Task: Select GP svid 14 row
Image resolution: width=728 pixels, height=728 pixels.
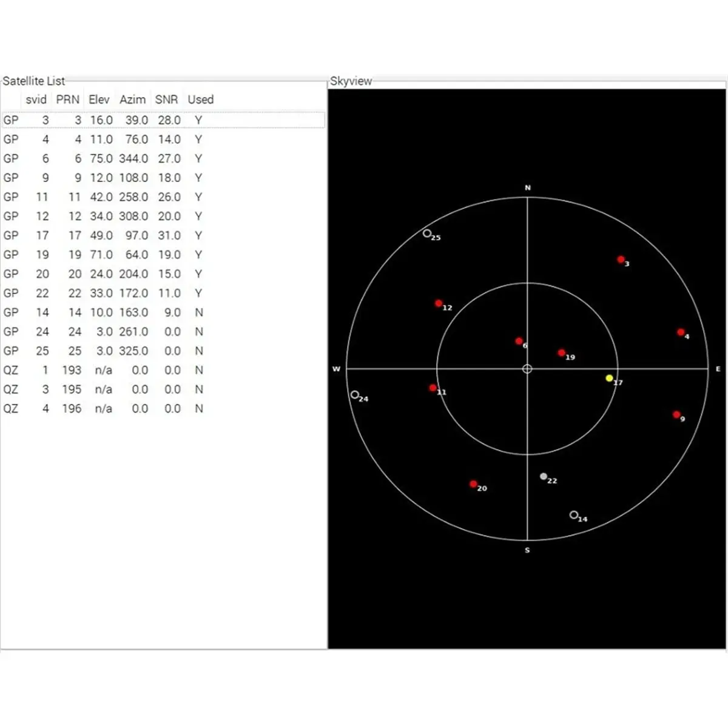Action: 163,312
